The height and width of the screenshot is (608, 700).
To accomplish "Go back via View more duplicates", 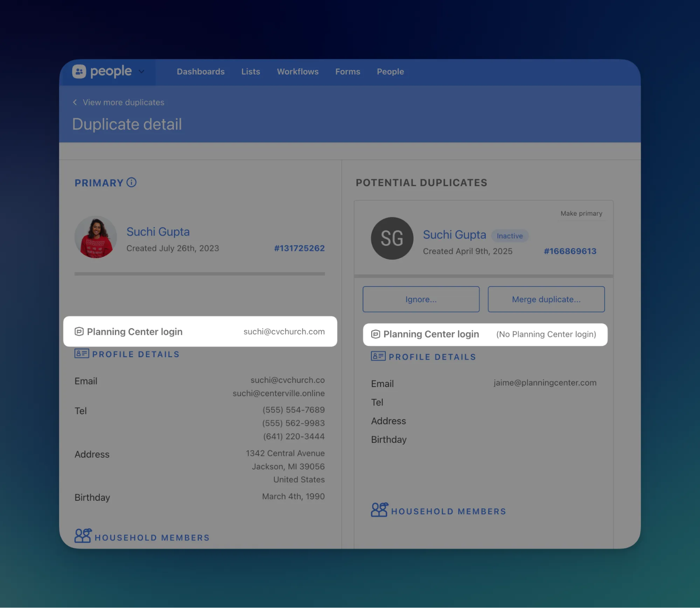I will click(123, 102).
